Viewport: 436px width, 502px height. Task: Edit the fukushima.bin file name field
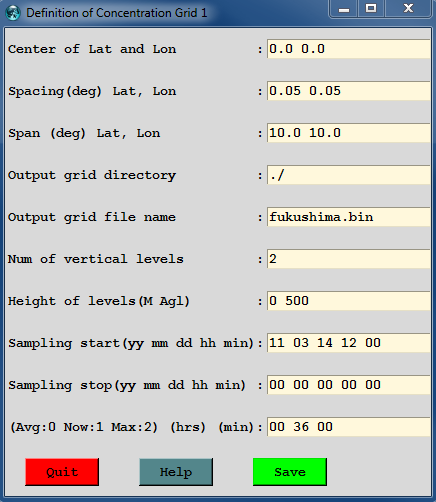(349, 217)
